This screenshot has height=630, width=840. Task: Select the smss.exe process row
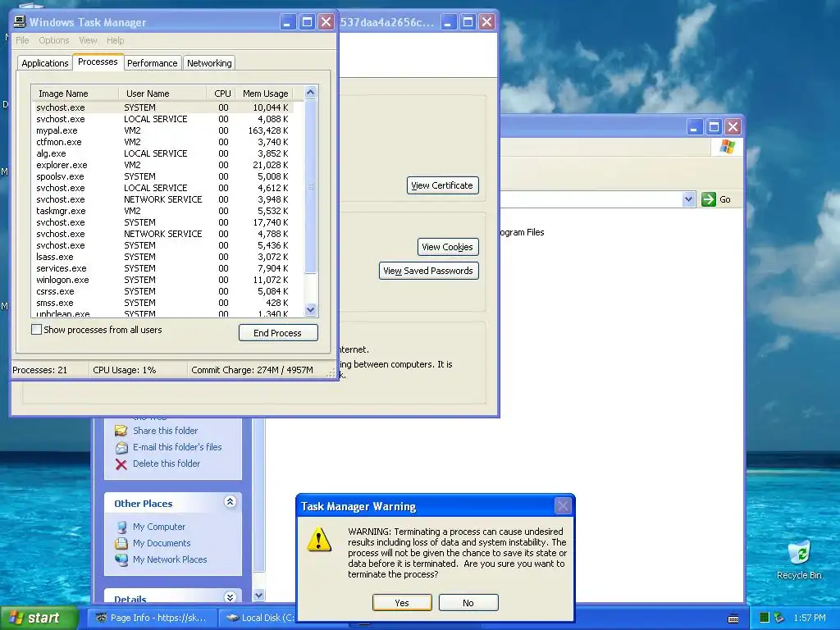(x=163, y=304)
